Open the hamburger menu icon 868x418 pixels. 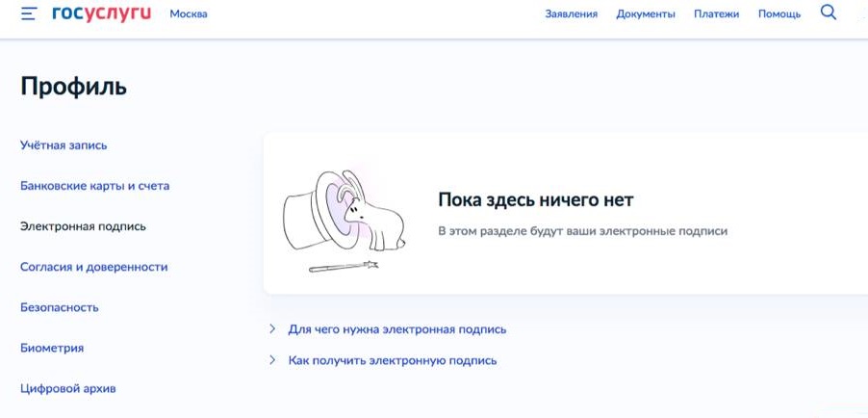(28, 13)
